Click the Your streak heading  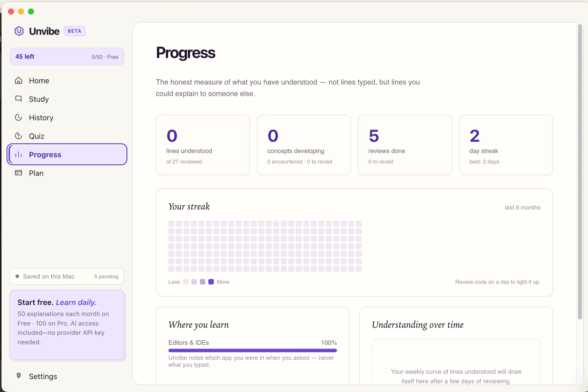[189, 206]
